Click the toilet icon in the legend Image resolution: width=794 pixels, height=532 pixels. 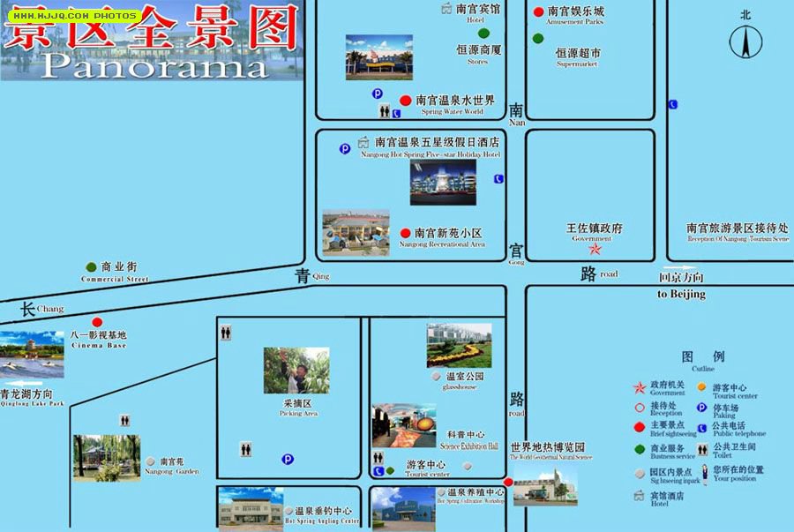coord(705,448)
